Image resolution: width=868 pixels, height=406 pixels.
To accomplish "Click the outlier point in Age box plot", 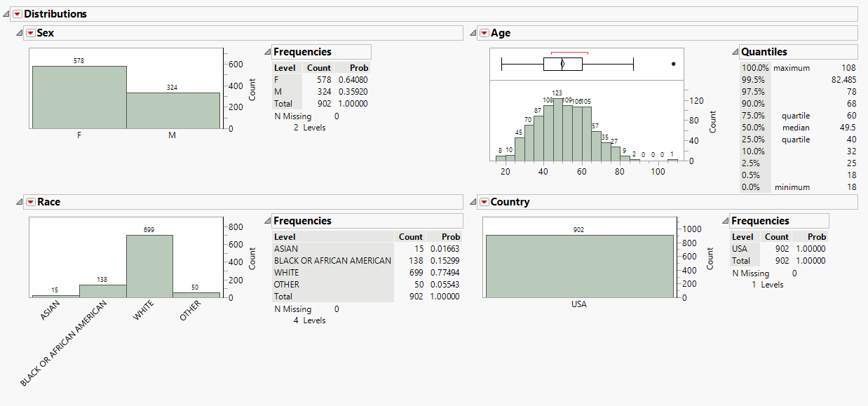I will click(673, 64).
